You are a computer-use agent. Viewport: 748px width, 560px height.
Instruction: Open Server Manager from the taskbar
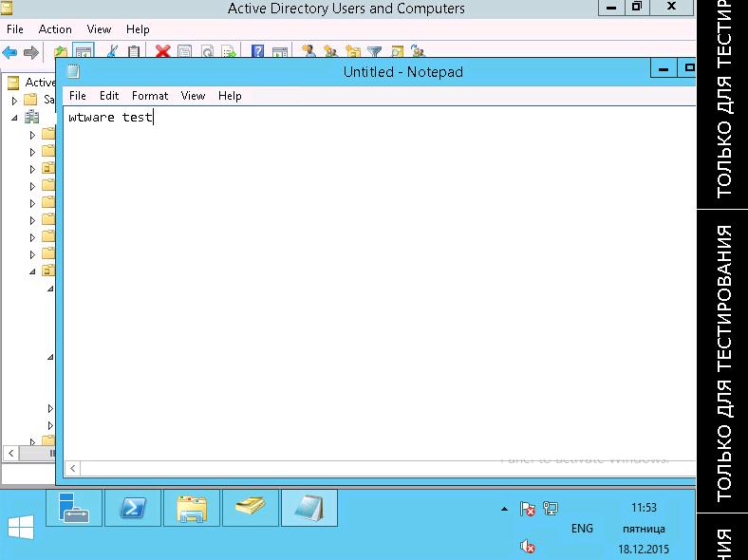(x=74, y=509)
